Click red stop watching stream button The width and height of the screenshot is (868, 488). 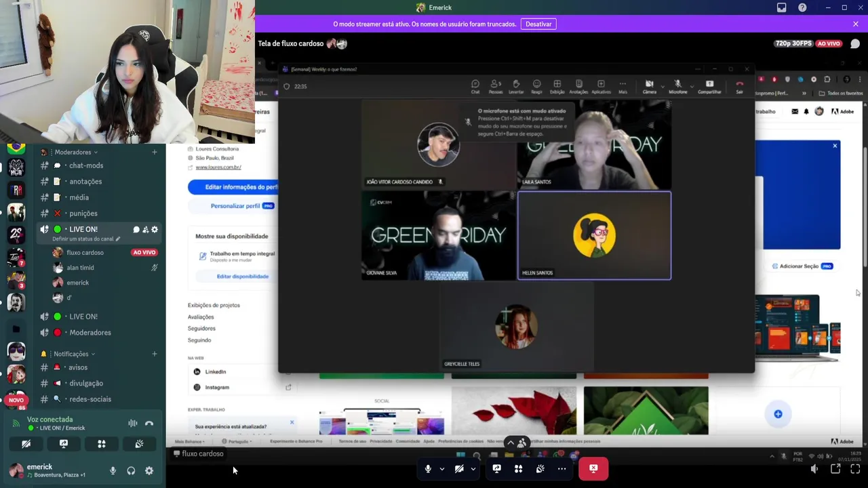pos(593,468)
